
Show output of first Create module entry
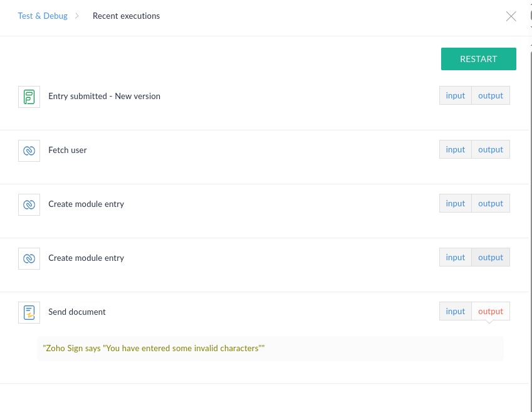491,203
